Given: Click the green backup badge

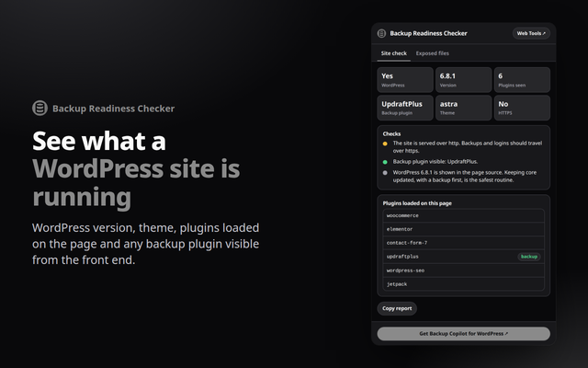Looking at the screenshot, I should click(x=529, y=257).
